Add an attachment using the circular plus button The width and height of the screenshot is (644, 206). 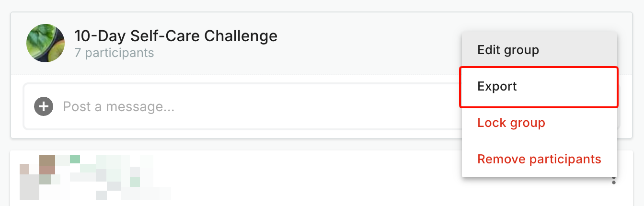click(44, 106)
